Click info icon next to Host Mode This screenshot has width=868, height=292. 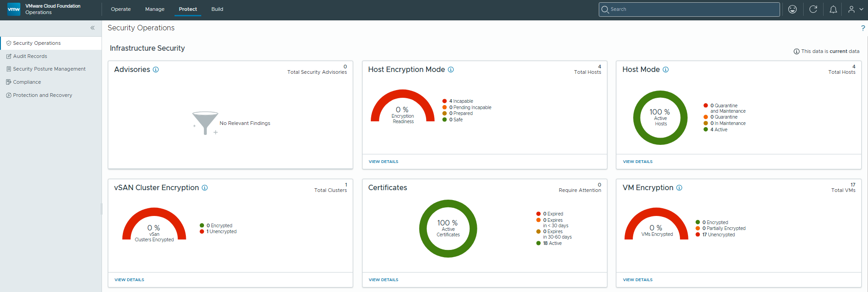666,70
